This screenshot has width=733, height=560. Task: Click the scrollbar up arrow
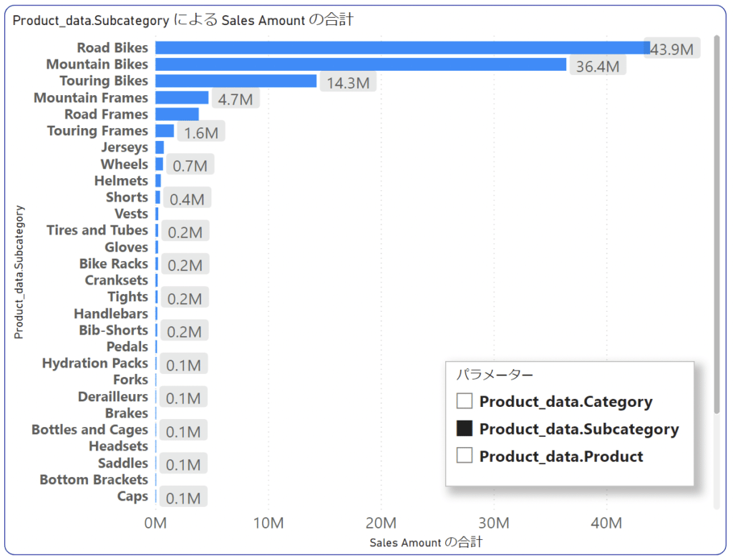(718, 36)
